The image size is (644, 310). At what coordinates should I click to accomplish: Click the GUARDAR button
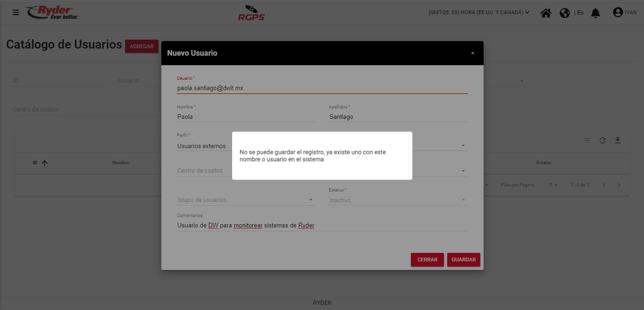point(463,260)
